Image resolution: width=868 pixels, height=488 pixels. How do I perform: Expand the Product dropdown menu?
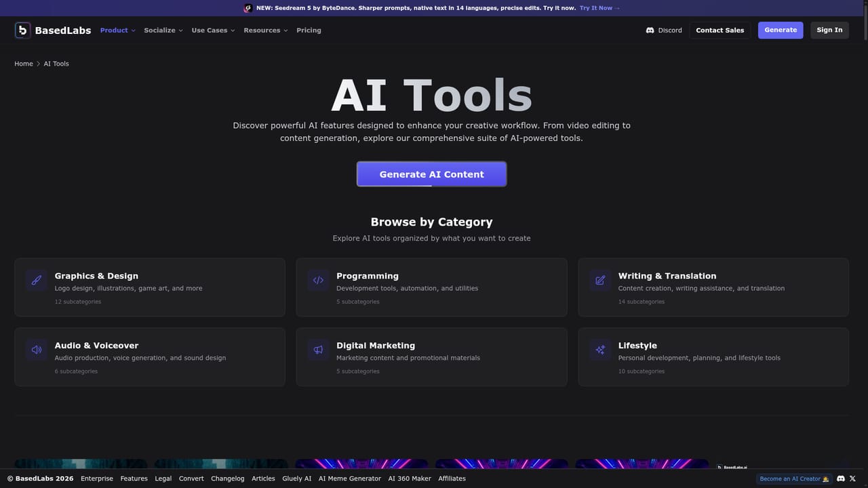118,30
